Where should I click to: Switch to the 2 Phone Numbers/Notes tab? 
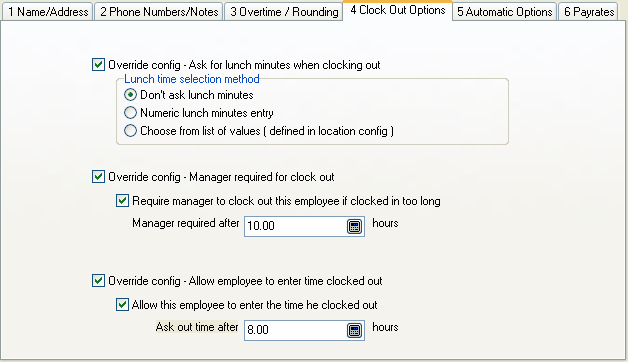pos(159,12)
